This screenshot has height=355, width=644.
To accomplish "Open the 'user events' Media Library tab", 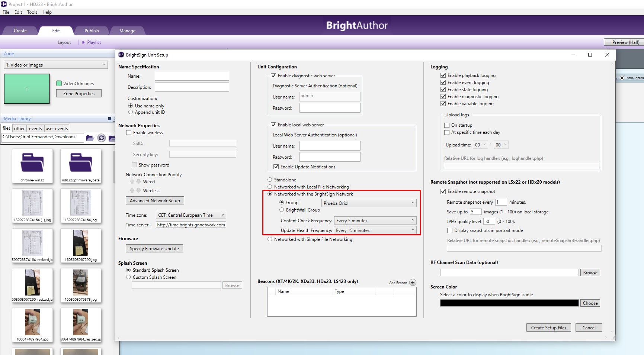I will [x=57, y=129].
